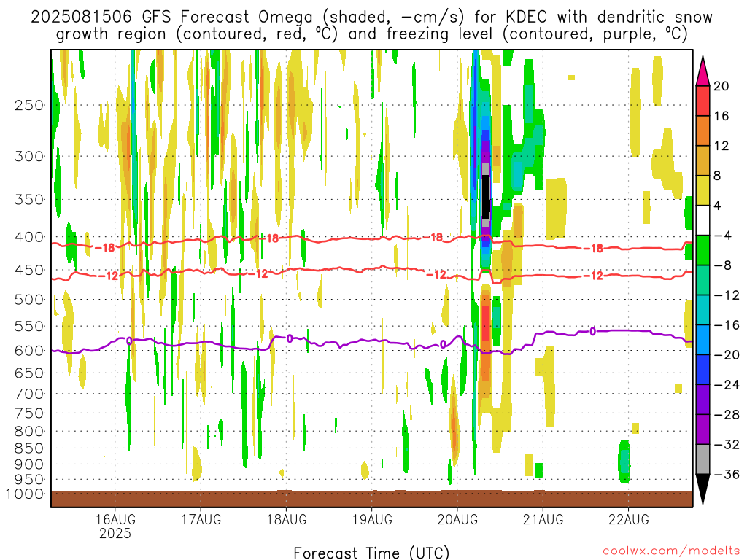Click the chart title's first line
Screen dimensions: 747x560
click(371, 17)
